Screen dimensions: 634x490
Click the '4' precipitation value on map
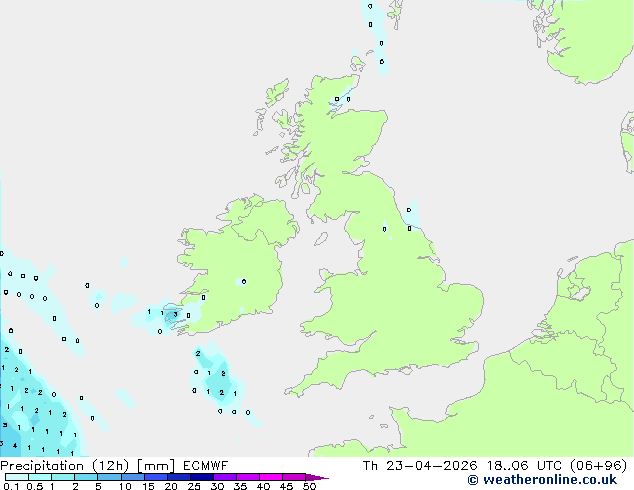[x=15, y=446]
